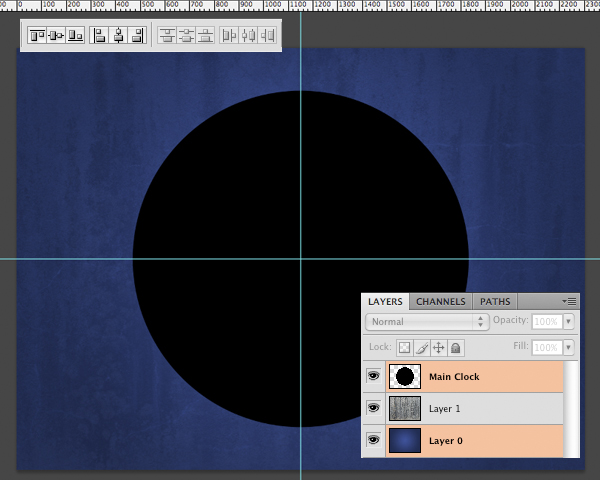Image resolution: width=600 pixels, height=480 pixels.
Task: Open the Normal blend mode dropdown
Action: pyautogui.click(x=427, y=322)
